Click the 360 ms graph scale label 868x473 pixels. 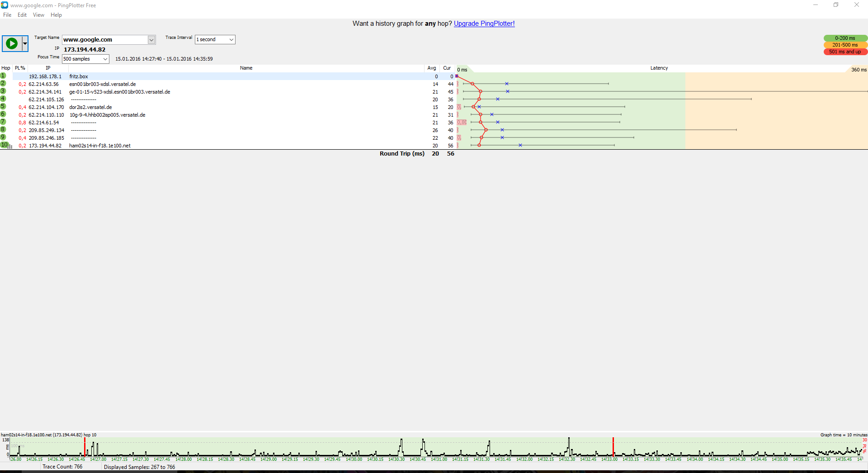(x=859, y=70)
